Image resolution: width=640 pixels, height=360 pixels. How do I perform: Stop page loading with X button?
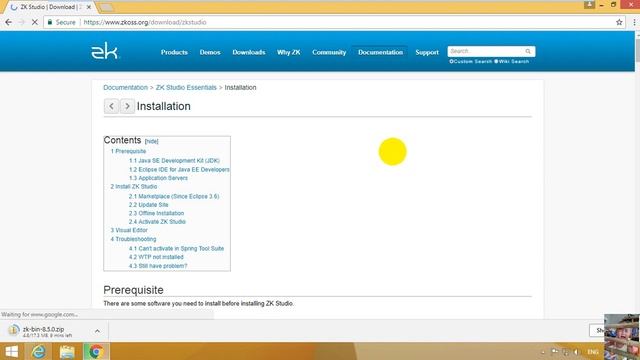coord(35,22)
